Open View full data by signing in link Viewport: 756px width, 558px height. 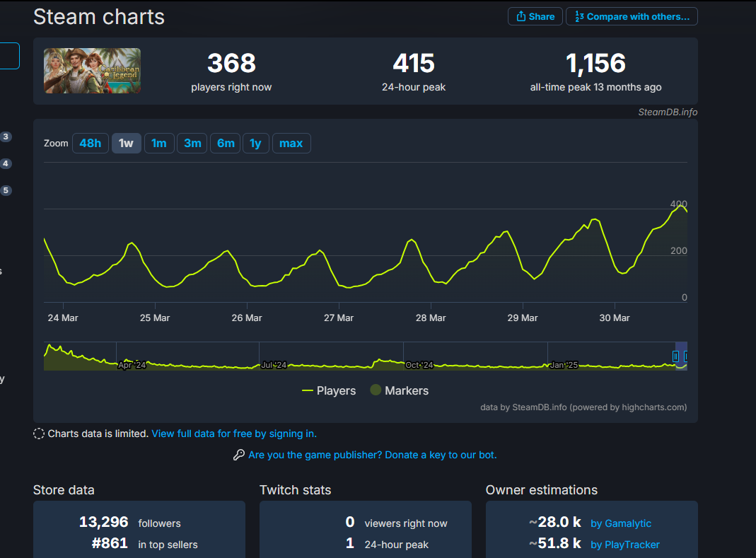tap(234, 434)
